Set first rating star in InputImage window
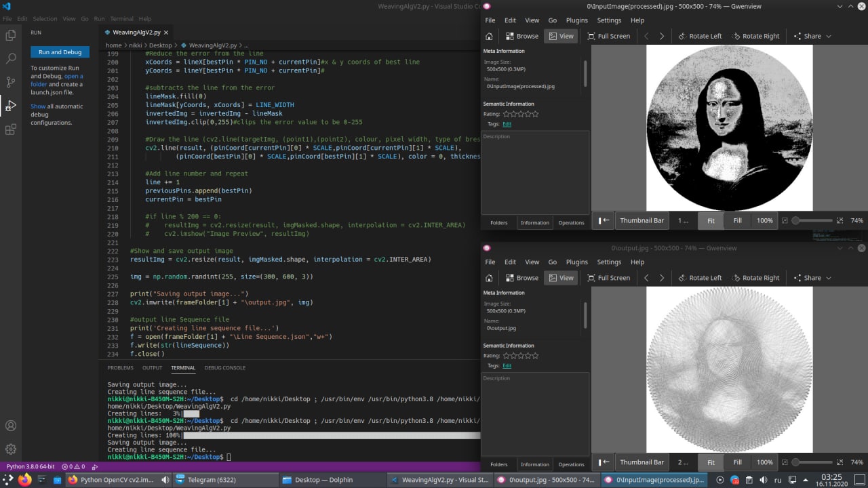Viewport: 868px width, 488px height. tap(507, 114)
